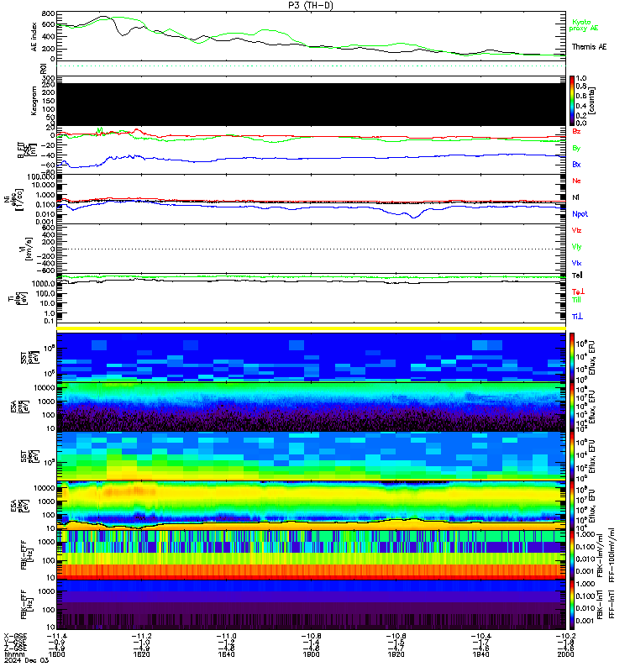The height and width of the screenshot is (672, 630).
Task: Select the green Ti parallel legend label
Action: (x=576, y=300)
